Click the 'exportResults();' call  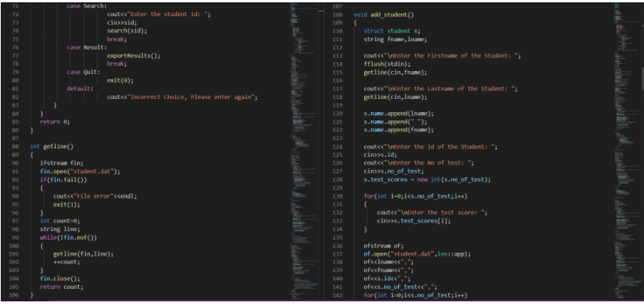(133, 56)
